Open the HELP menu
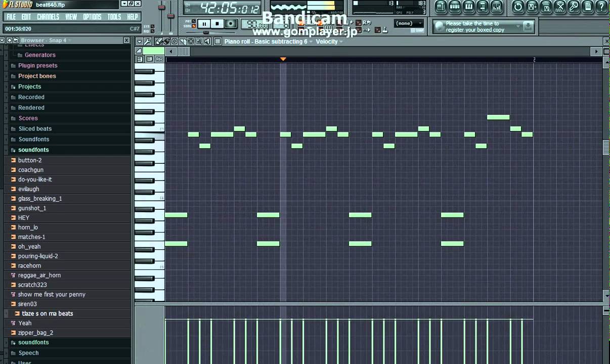The width and height of the screenshot is (610, 364). (x=133, y=17)
